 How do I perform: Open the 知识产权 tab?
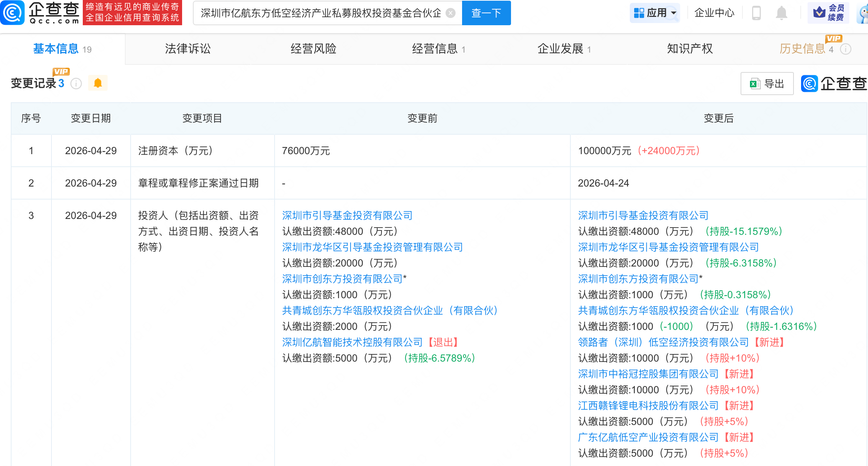click(690, 49)
